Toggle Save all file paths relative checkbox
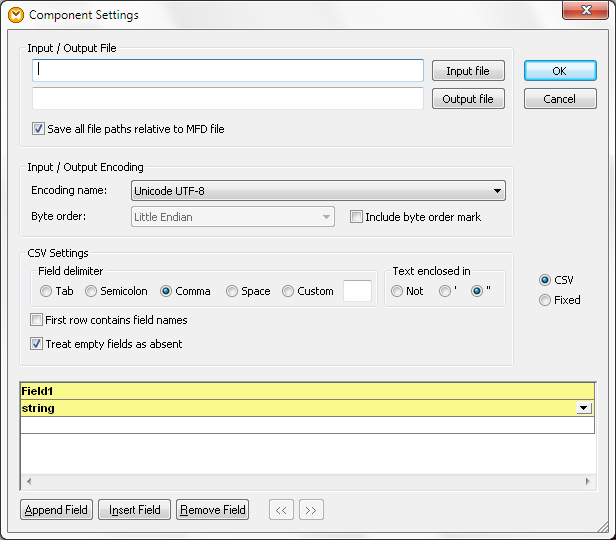This screenshot has height=540, width=616. click(39, 129)
